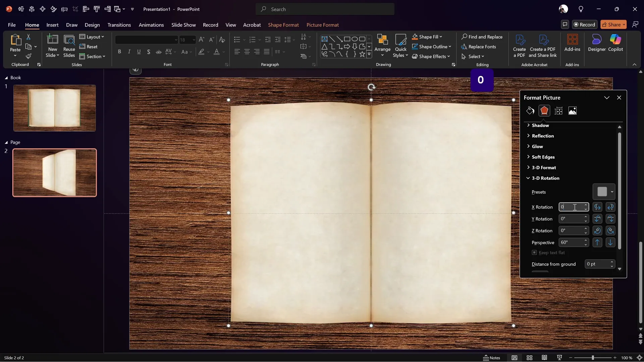Open the Picture tab icon in Format Picture

[x=573, y=111]
